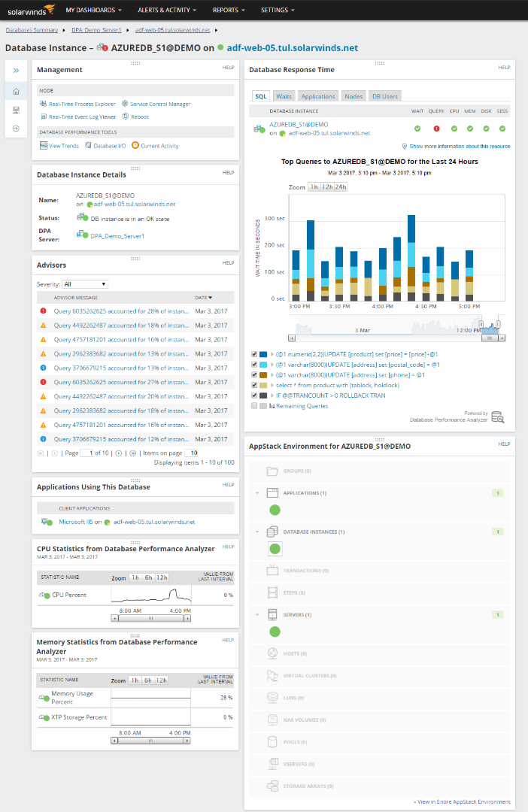Sort advisors by Date column header
The image size is (528, 812).
tap(204, 298)
